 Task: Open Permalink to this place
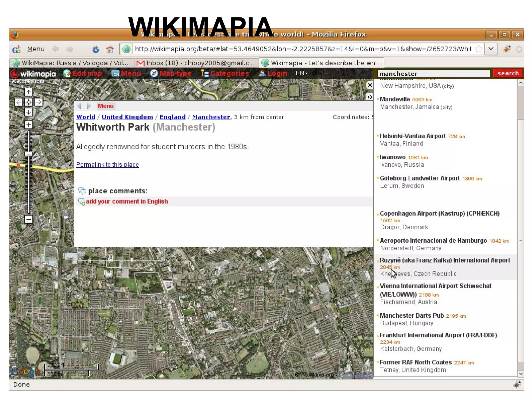108,165
